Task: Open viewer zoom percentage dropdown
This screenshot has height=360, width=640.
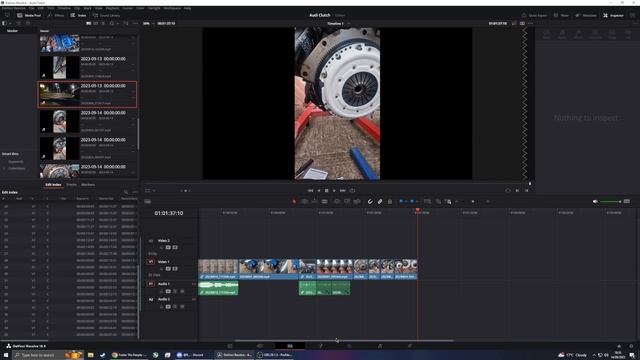Action: point(148,23)
